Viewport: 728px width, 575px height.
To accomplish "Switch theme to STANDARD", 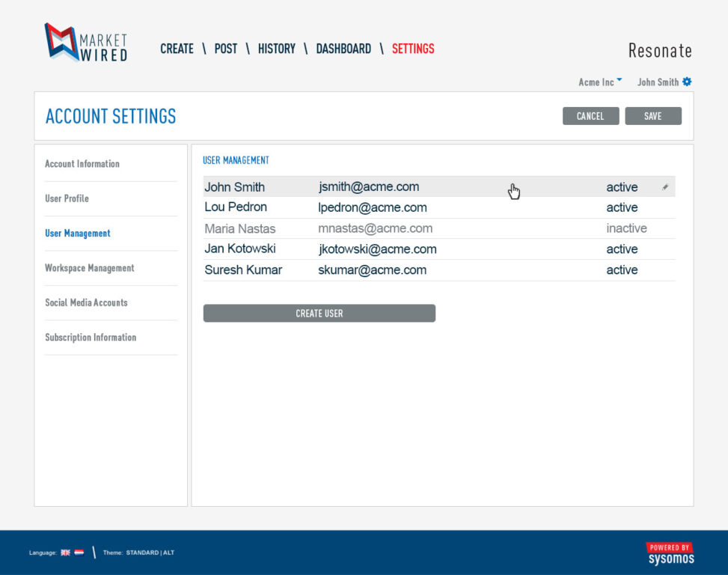I will [x=142, y=553].
